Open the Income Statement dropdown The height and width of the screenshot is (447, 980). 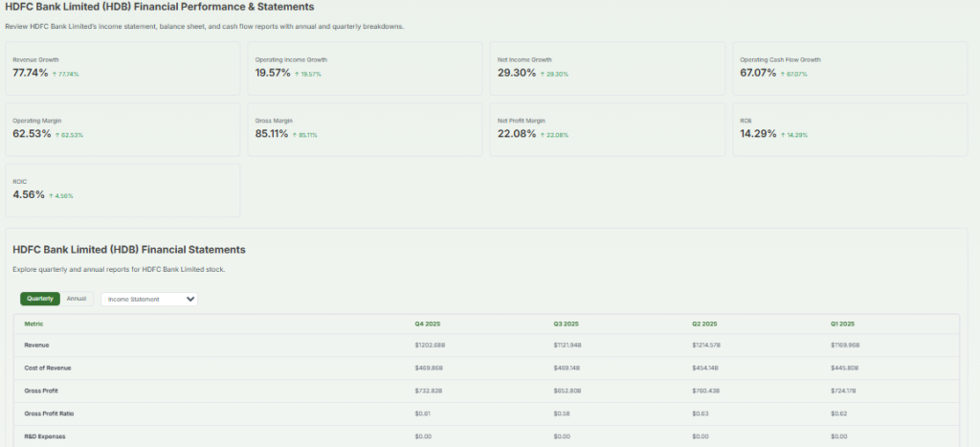(149, 299)
